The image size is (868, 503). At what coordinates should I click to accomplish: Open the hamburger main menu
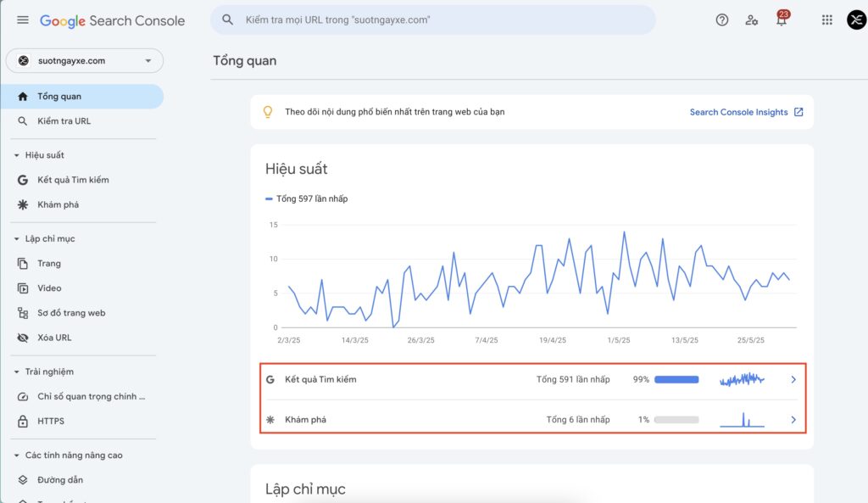pyautogui.click(x=23, y=20)
